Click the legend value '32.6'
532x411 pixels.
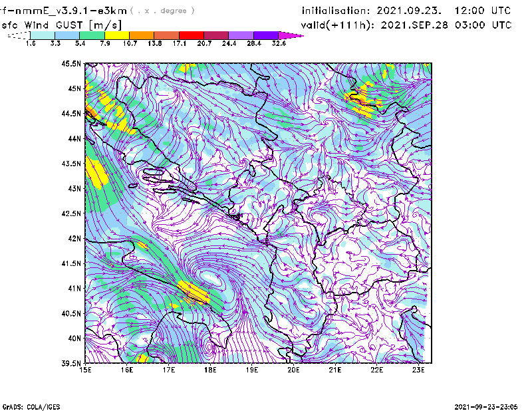[x=279, y=43]
